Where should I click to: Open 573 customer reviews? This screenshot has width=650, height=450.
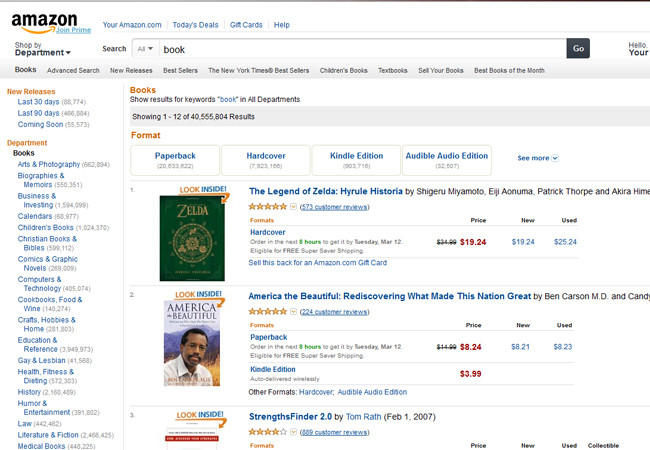pyautogui.click(x=334, y=207)
